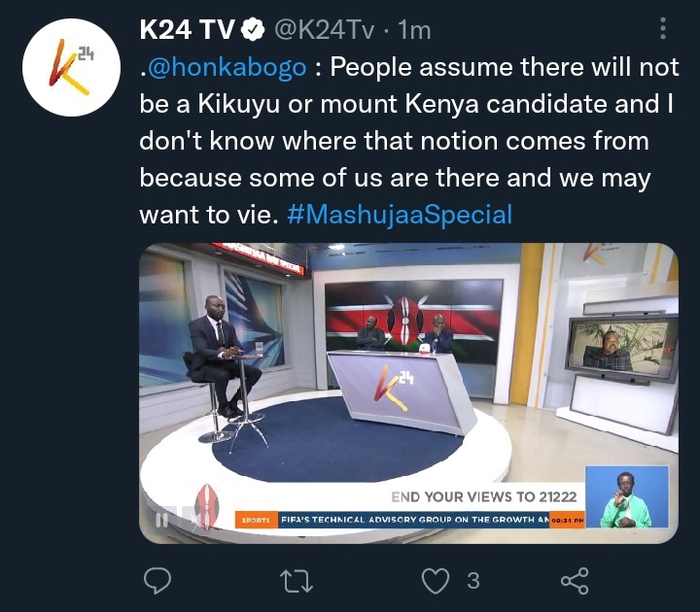The height and width of the screenshot is (612, 700).
Task: Like the tweet using the heart icon
Action: 436,581
